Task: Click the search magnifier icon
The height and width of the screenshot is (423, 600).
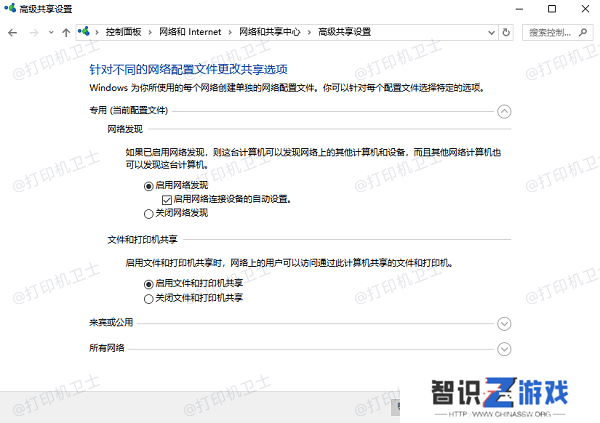Action: point(583,33)
